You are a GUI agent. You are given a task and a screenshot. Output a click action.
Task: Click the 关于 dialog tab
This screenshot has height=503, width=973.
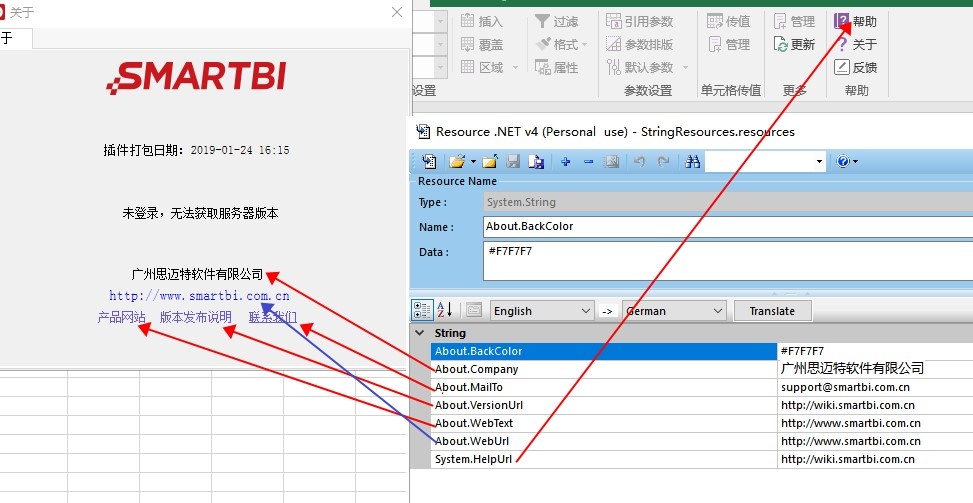14,38
